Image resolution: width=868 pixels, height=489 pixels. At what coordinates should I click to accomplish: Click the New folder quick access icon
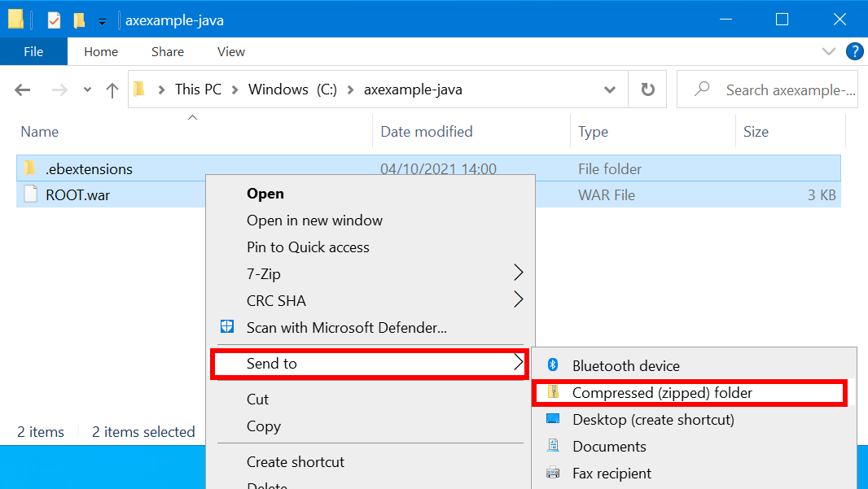(x=79, y=20)
